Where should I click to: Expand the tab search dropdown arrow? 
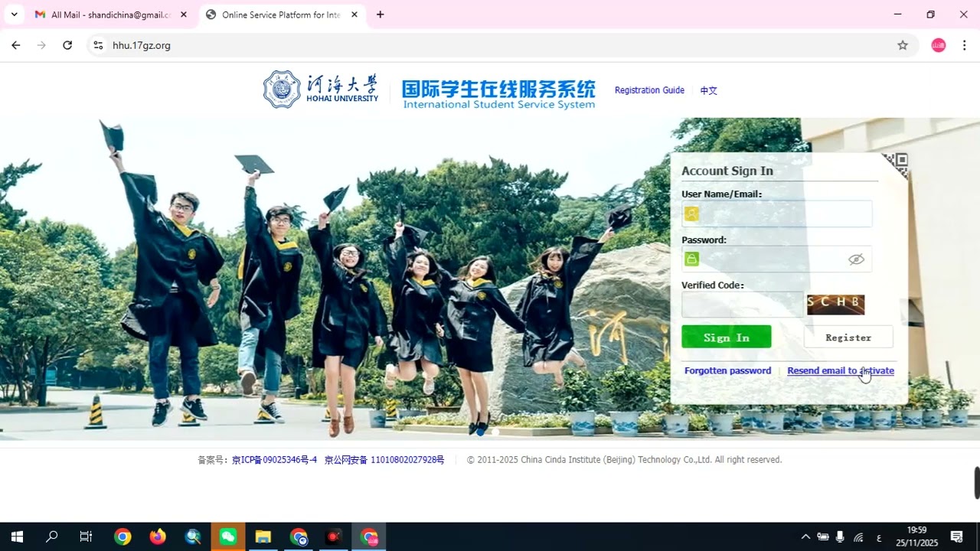(x=14, y=15)
